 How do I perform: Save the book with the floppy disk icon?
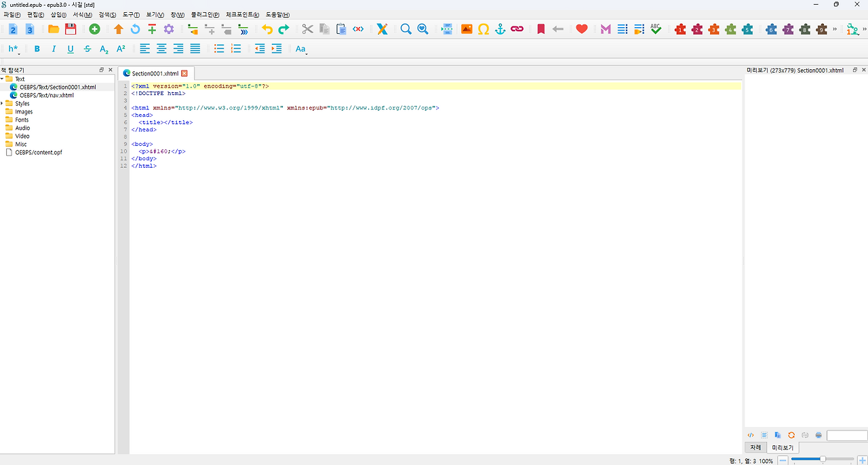[x=71, y=29]
